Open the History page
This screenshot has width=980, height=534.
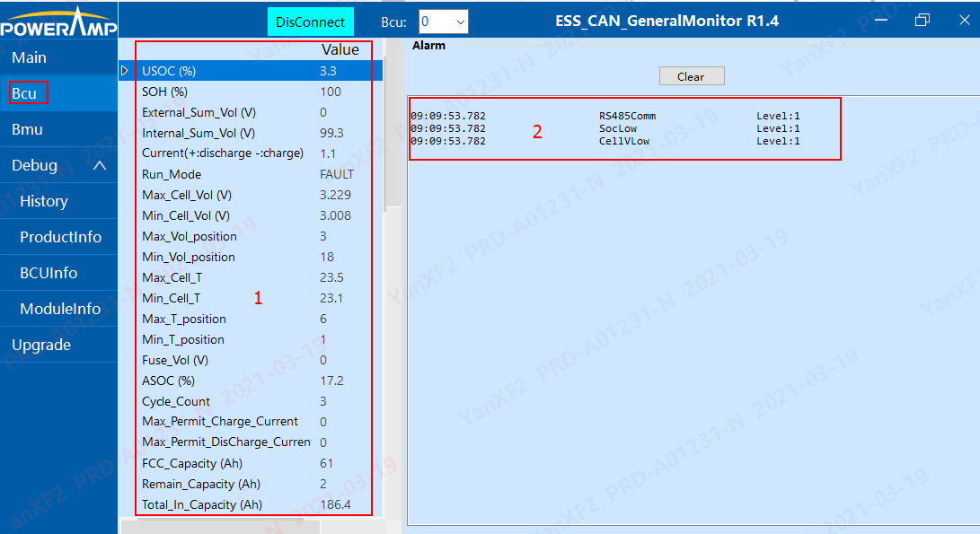[x=58, y=201]
